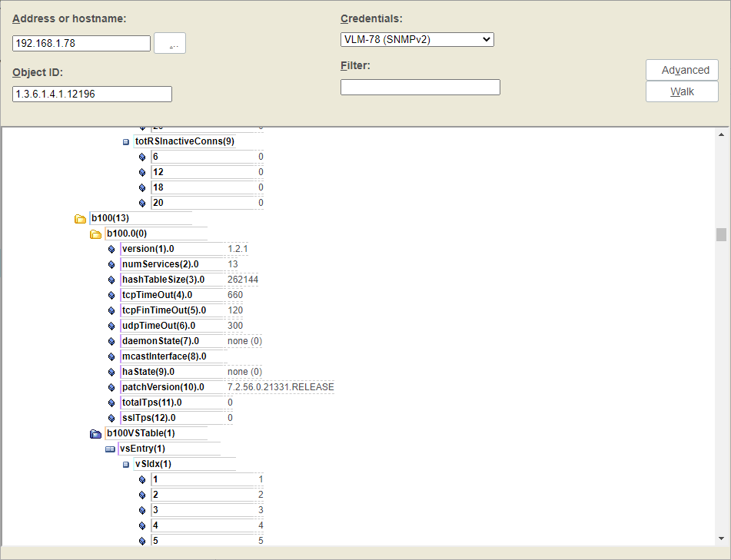Image resolution: width=731 pixels, height=560 pixels.
Task: Click the b100.0(0) open folder icon
Action: pyautogui.click(x=95, y=234)
